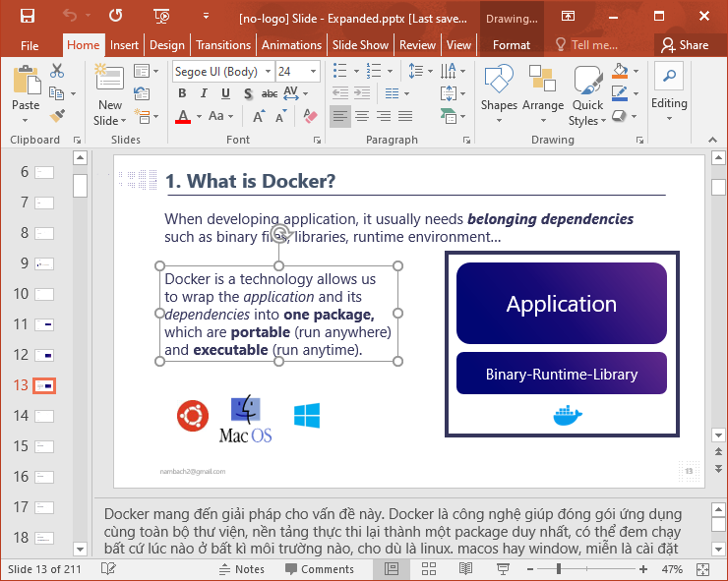
Task: Click the Paste button
Action: [26, 94]
